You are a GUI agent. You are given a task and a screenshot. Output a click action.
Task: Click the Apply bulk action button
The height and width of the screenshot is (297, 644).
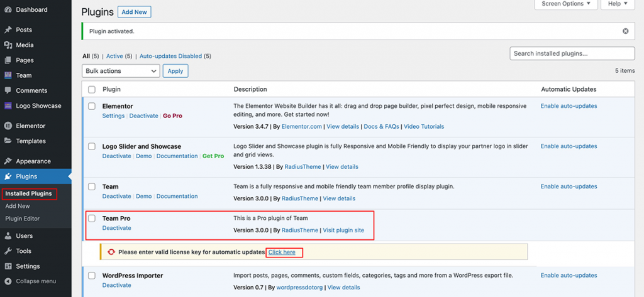point(175,70)
